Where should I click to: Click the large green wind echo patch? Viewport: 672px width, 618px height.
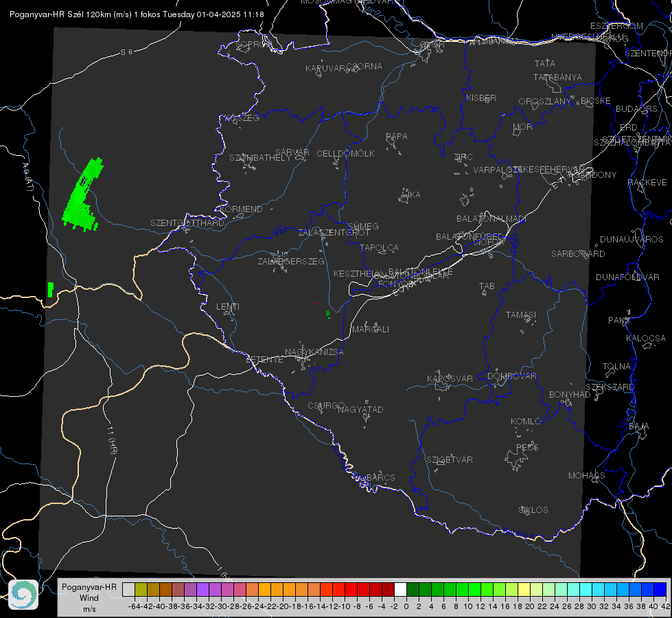pyautogui.click(x=82, y=196)
